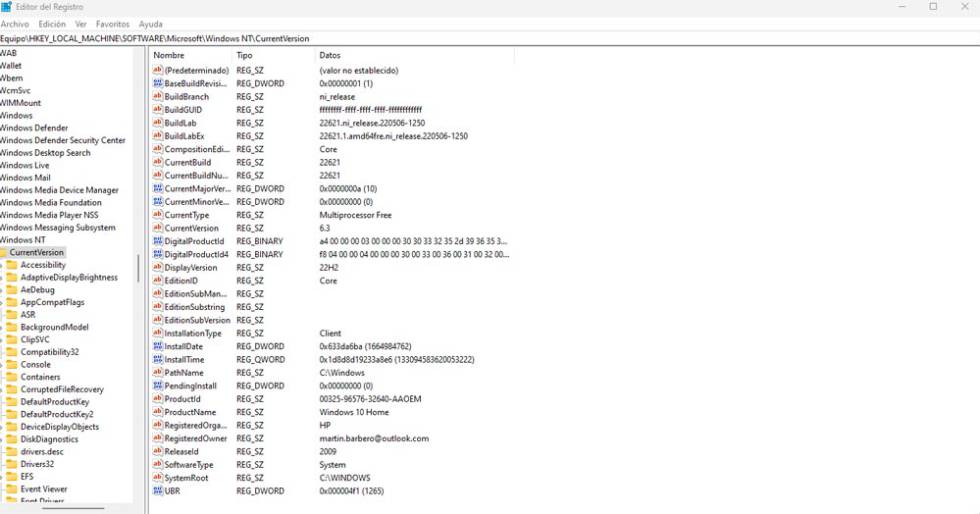Select the CorruptedFileRecovery key
The image size is (980, 514).
coord(62,389)
